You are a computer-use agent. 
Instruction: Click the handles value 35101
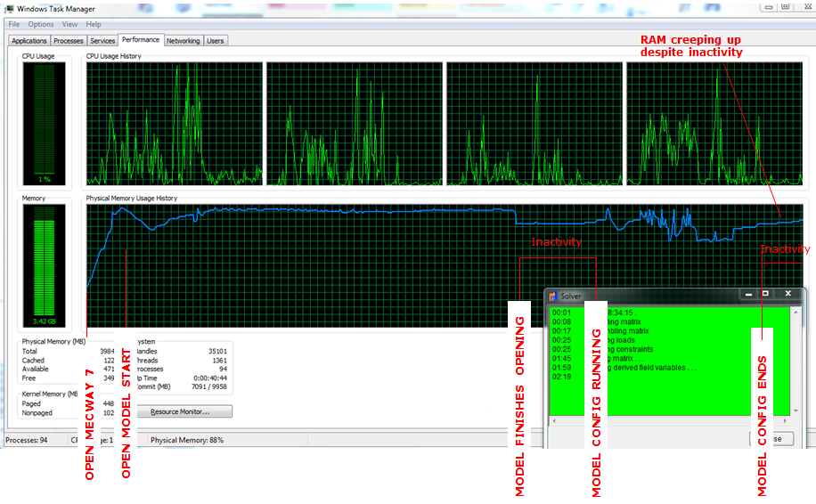217,351
